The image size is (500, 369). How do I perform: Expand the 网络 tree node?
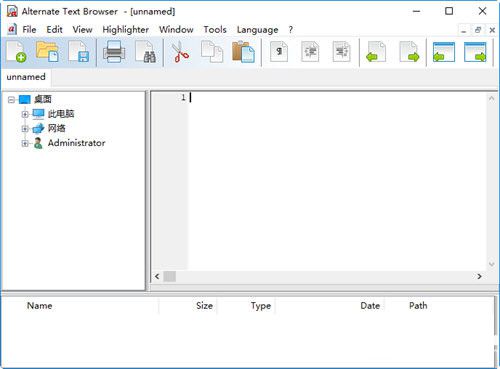click(25, 129)
